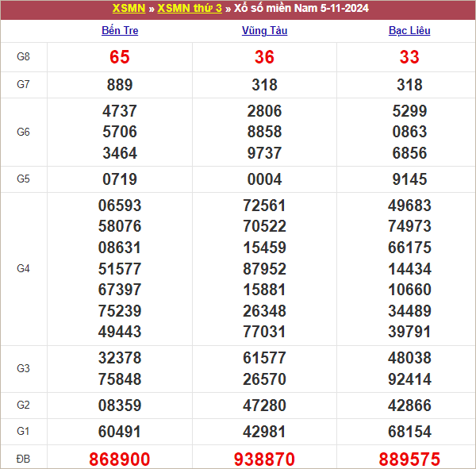Click the header text Xổ số miền Nam 5-11-2024
The width and height of the screenshot is (476, 469).
[x=301, y=8]
